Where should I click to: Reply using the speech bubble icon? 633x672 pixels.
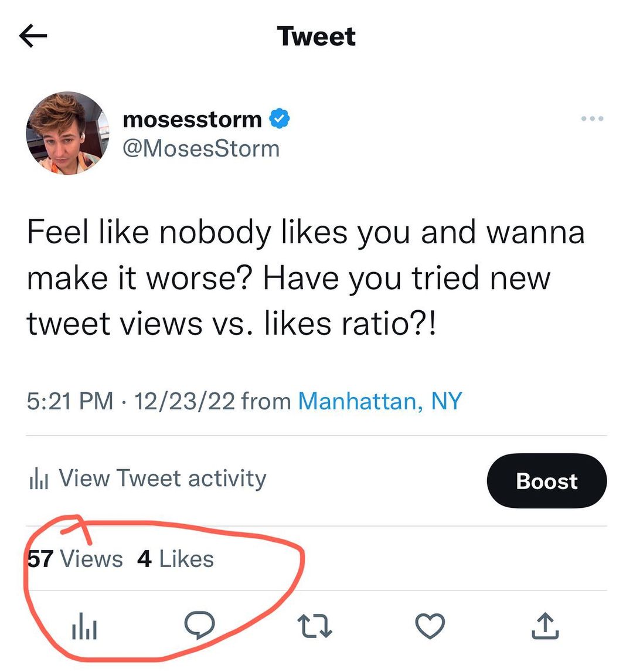199,625
